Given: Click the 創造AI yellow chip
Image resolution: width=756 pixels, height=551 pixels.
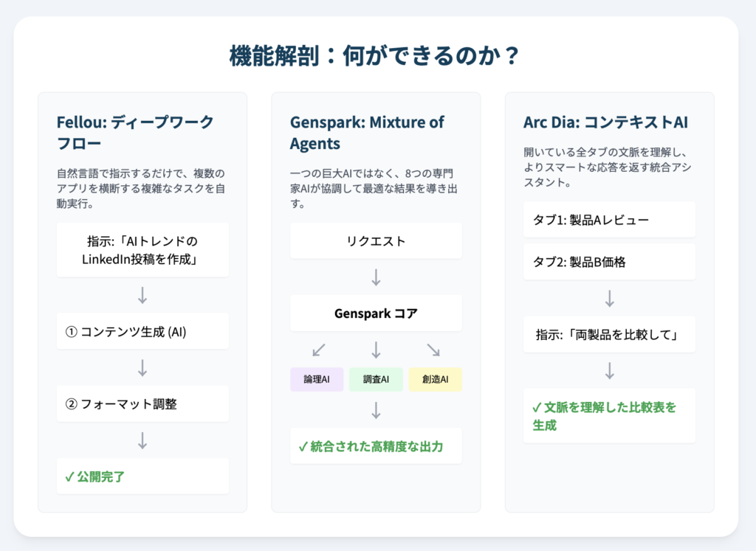Looking at the screenshot, I should (x=435, y=379).
